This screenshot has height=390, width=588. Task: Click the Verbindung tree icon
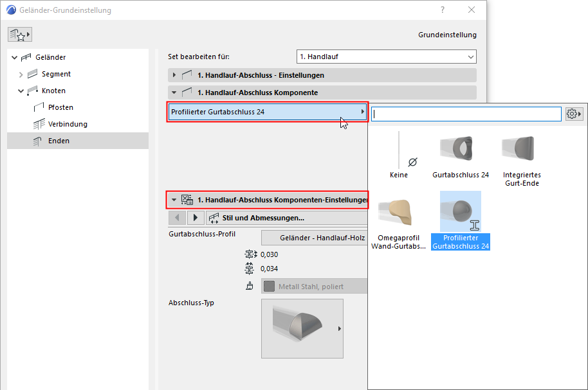pos(39,124)
